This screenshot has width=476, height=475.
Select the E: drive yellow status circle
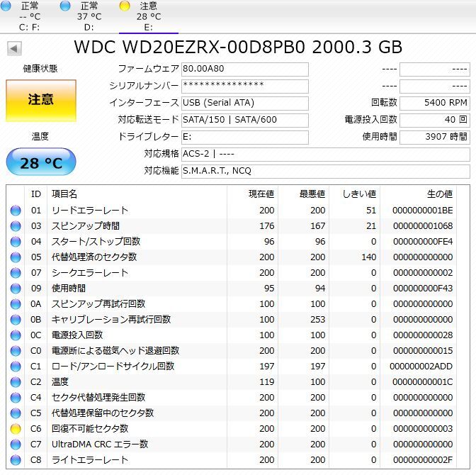click(125, 6)
